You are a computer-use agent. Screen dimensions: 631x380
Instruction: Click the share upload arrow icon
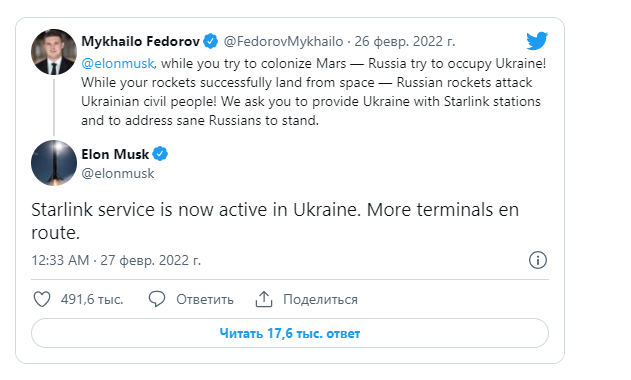click(x=264, y=299)
